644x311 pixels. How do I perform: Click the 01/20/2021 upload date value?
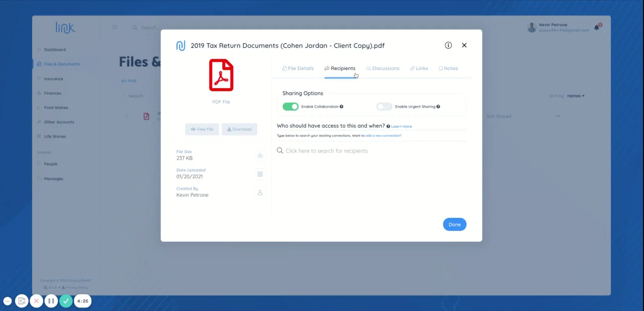pyautogui.click(x=189, y=177)
